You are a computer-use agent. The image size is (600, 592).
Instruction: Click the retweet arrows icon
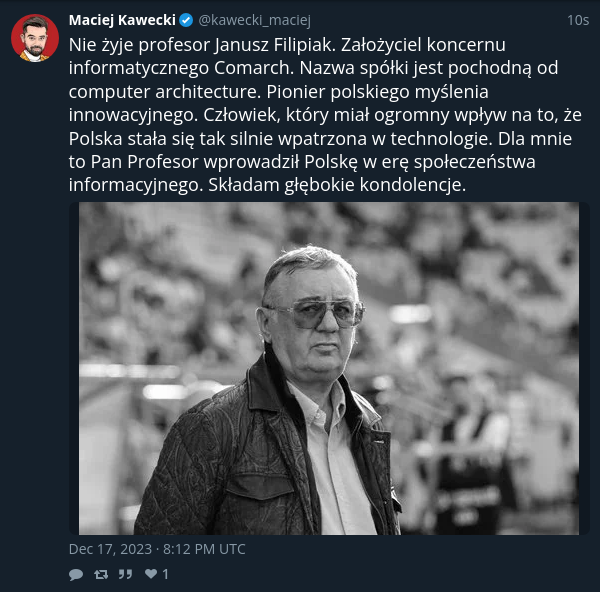[101, 574]
